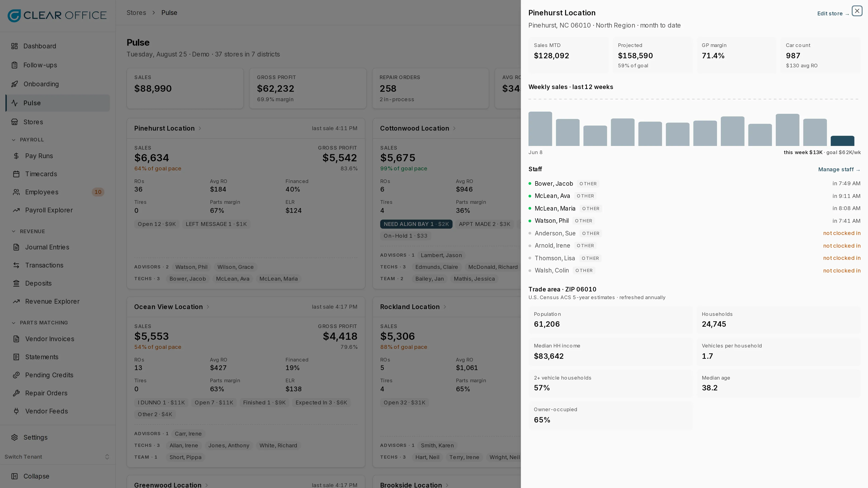
Task: Click the current week dark sales bar
Action: pos(842,141)
